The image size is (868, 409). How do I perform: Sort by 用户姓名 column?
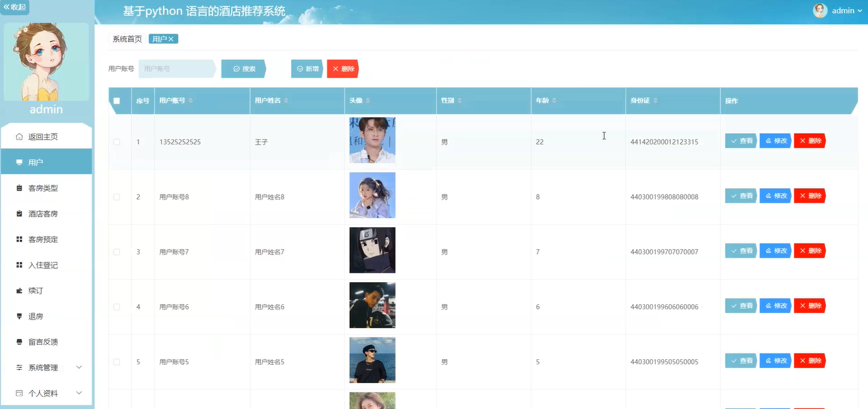click(x=286, y=101)
